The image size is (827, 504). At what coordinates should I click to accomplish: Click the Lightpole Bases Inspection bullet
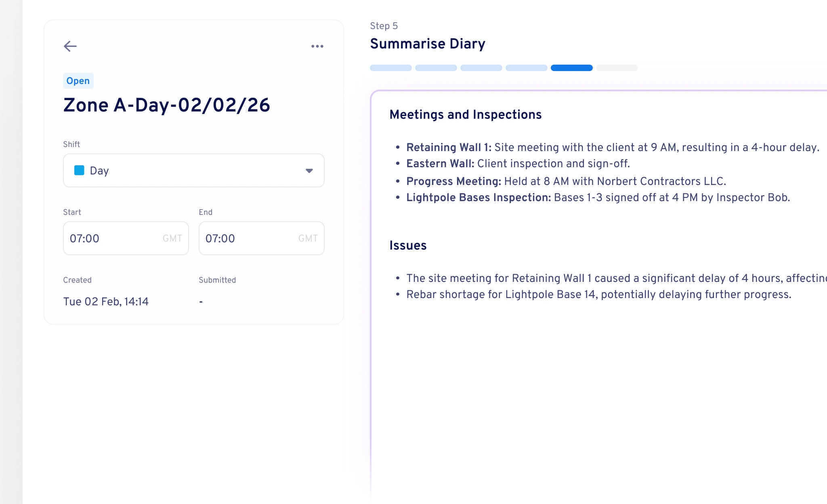pos(598,197)
